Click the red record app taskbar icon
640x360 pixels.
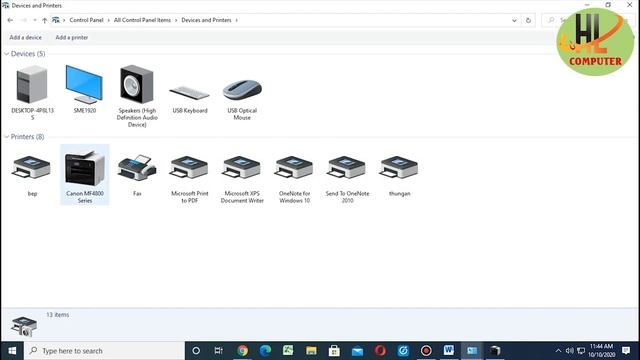pos(426,351)
